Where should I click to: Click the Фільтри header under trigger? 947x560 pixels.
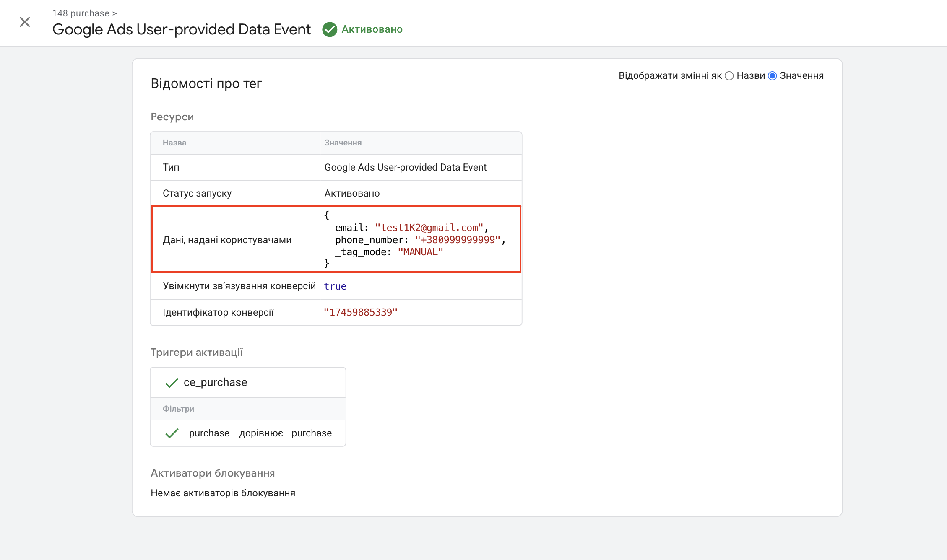[178, 409]
